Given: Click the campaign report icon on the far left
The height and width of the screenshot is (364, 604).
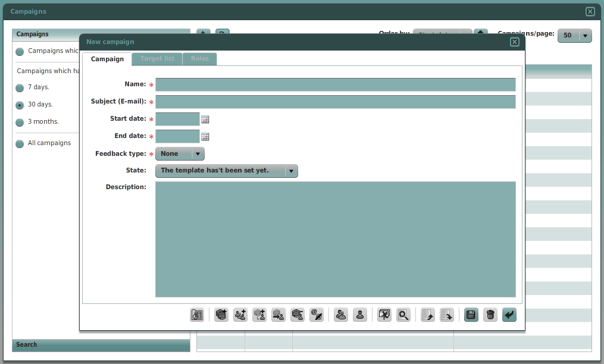Looking at the screenshot, I should [197, 315].
